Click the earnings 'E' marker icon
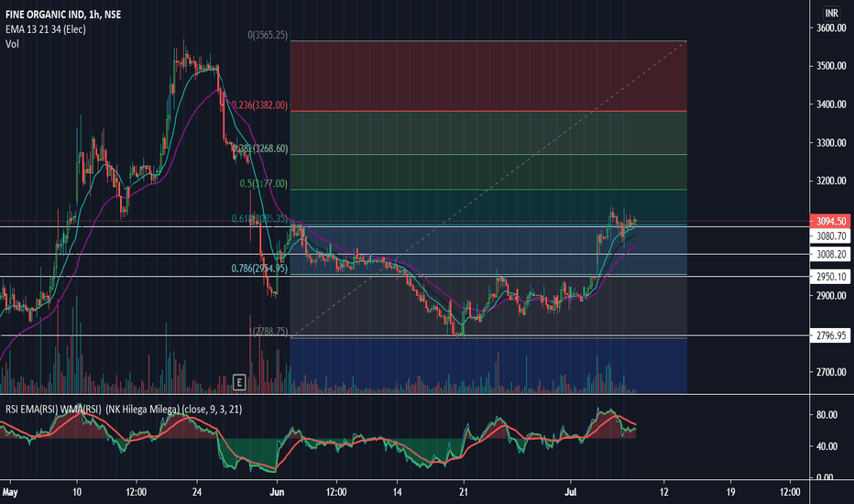This screenshot has height=504, width=854. (x=238, y=382)
